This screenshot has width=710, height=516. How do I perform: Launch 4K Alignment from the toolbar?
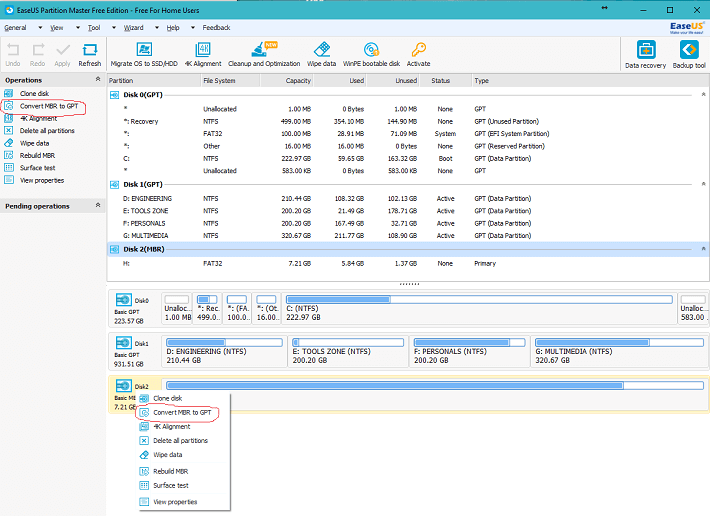203,55
